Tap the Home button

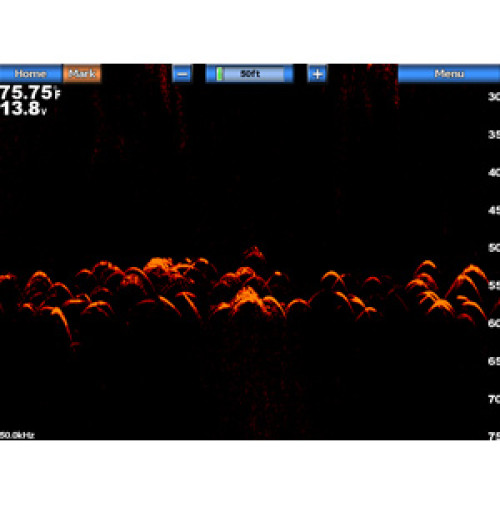coord(31,73)
